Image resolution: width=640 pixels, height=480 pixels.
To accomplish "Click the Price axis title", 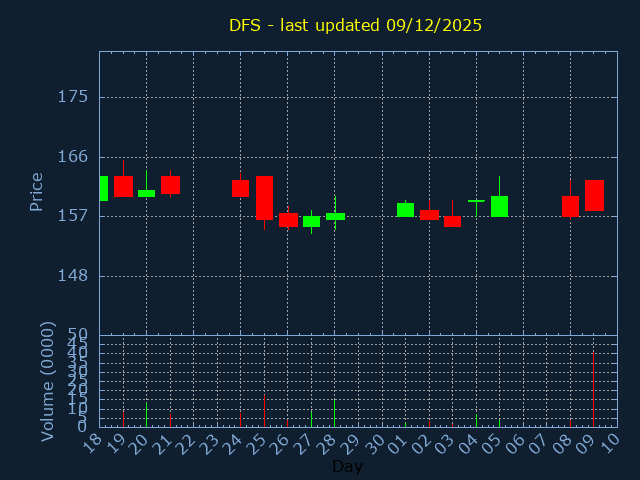I will pos(36,192).
